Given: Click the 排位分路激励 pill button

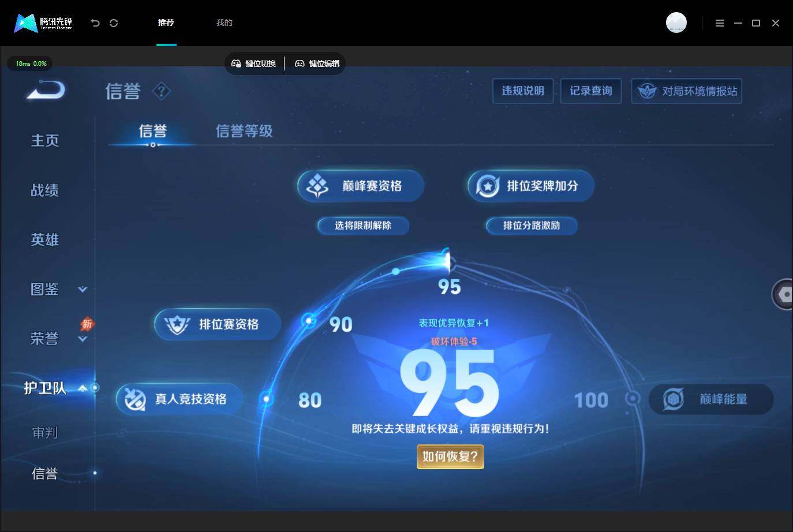Looking at the screenshot, I should coord(532,226).
